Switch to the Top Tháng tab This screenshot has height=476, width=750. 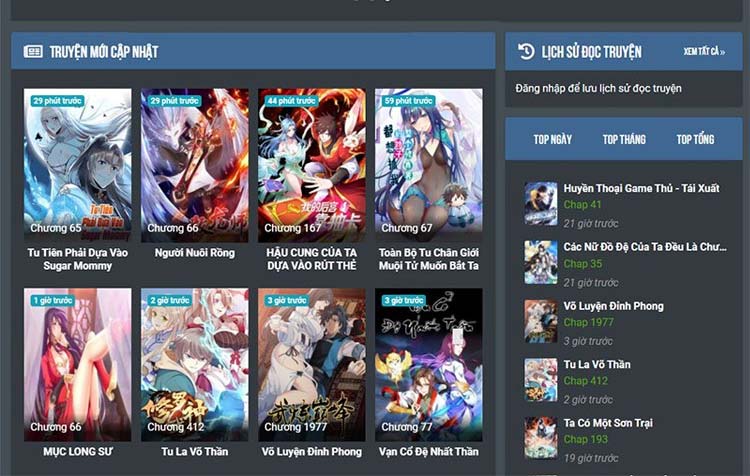[624, 139]
